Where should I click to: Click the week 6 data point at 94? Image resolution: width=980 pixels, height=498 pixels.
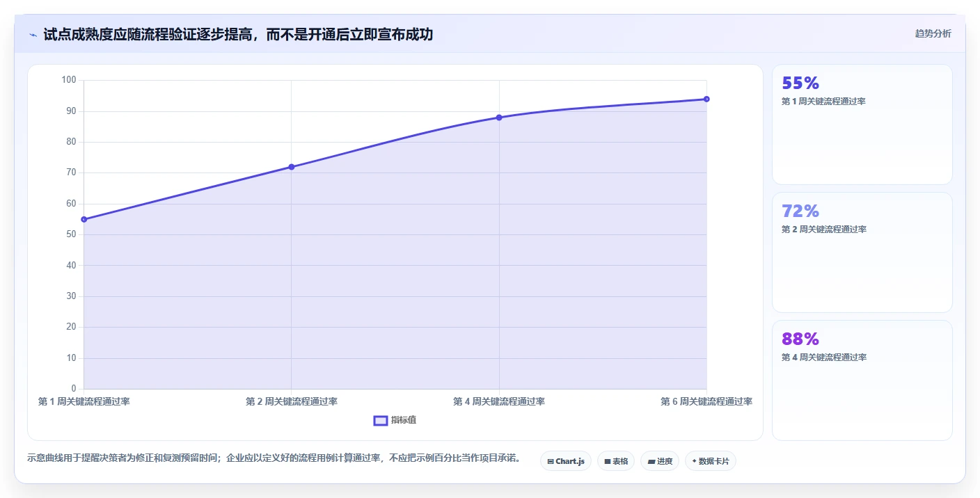706,99
